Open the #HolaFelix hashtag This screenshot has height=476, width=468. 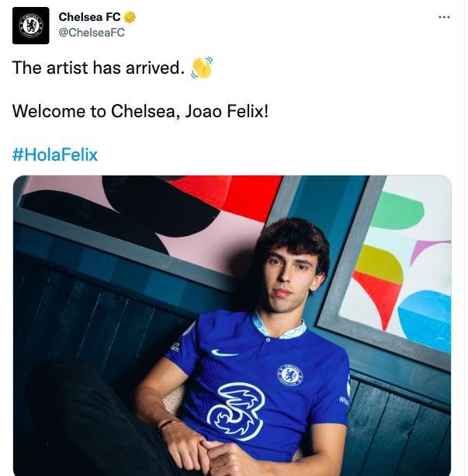tap(55, 155)
